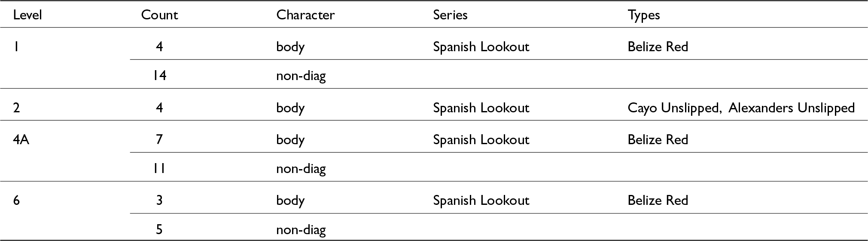Image resolution: width=868 pixels, height=241 pixels.
Task: Select the count cell showing 14
Action: pos(159,76)
